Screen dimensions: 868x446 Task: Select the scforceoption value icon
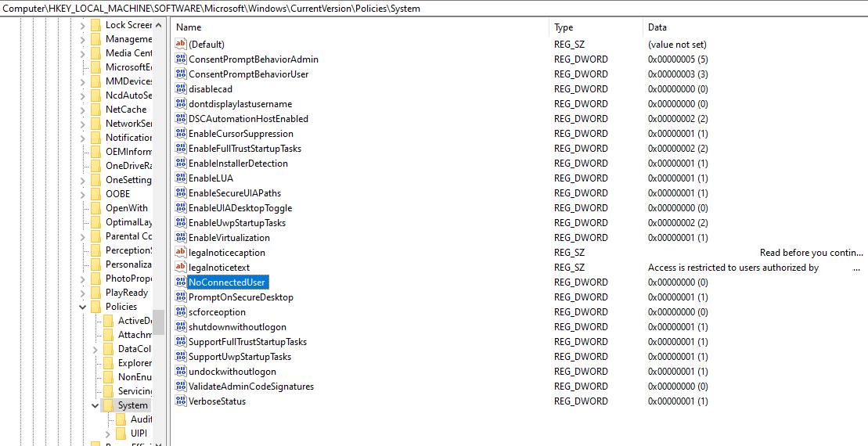point(181,312)
